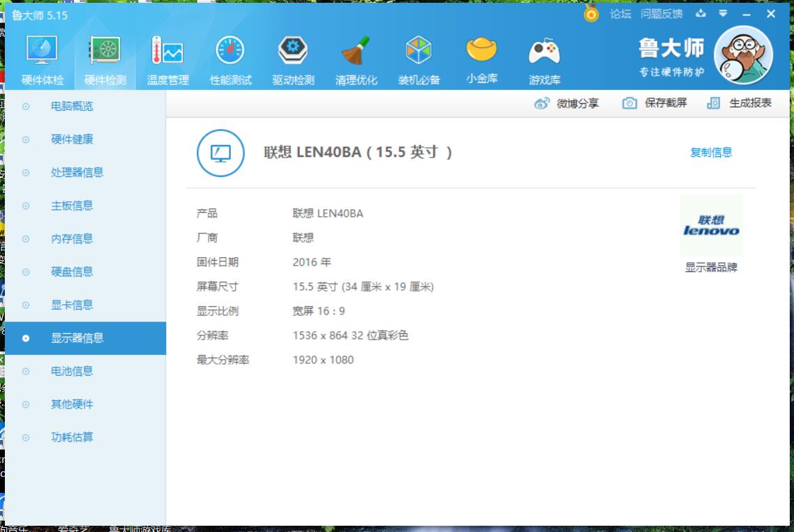Click the Lenovo display brand logo
Image resolution: width=794 pixels, height=532 pixels.
coord(711,226)
